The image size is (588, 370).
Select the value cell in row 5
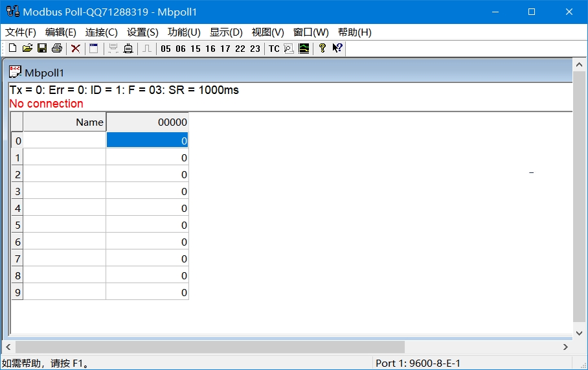pyautogui.click(x=148, y=224)
